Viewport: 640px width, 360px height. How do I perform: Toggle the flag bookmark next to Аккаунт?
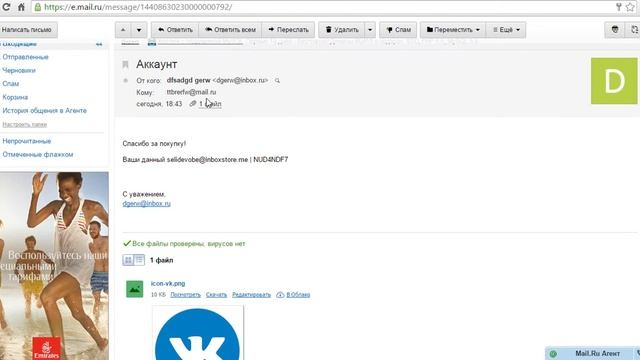coord(126,64)
